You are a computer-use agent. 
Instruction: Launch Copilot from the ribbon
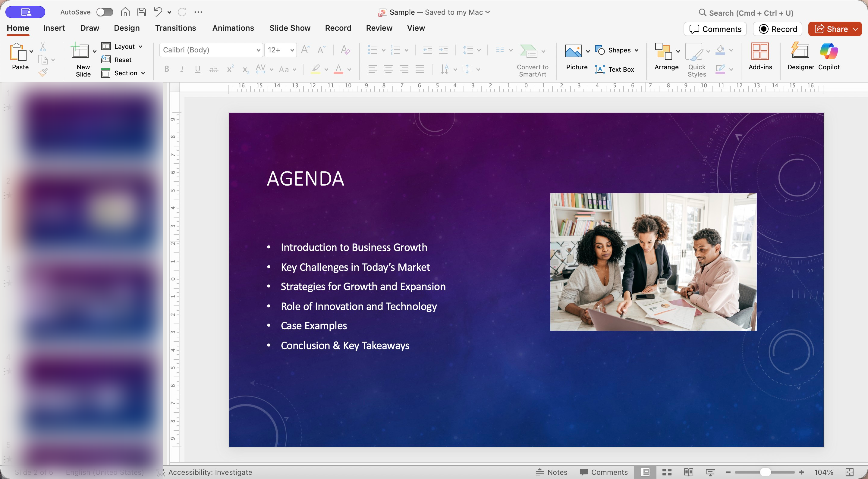tap(829, 56)
